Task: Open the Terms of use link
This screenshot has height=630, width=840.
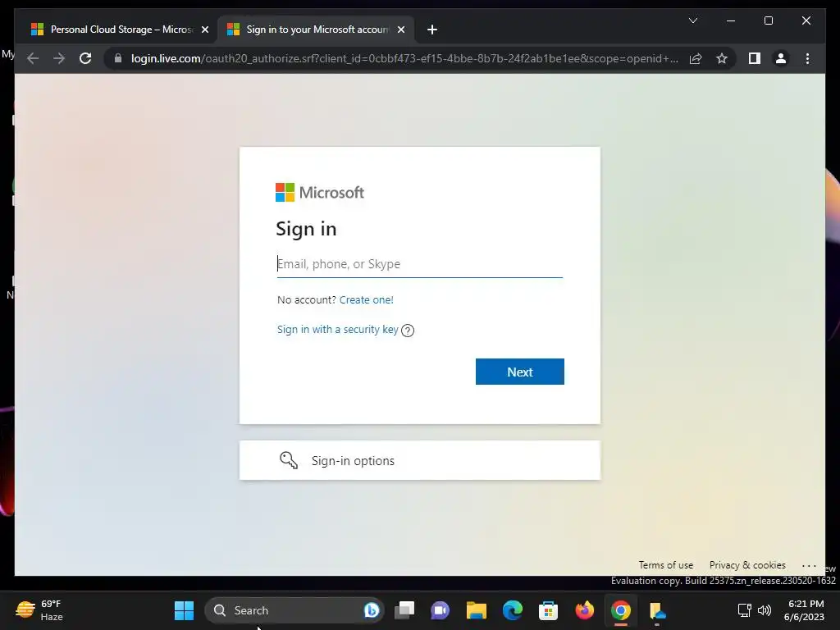Action: (x=666, y=565)
